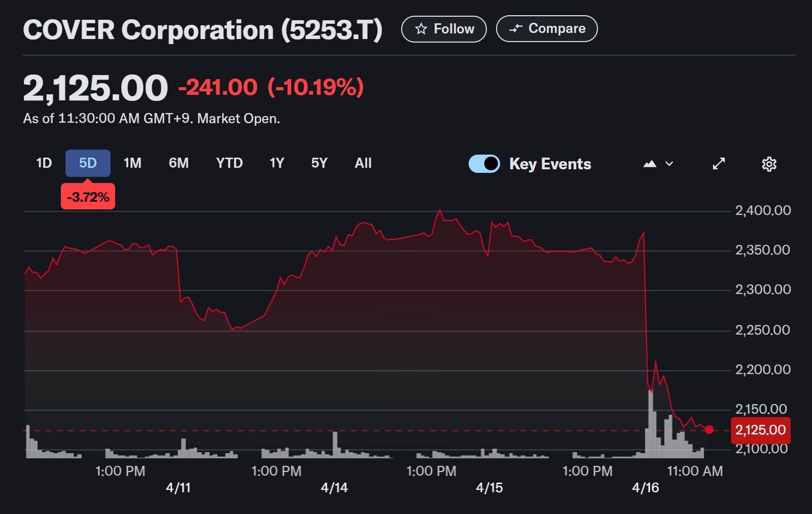
Task: Click the 4/14 date axis label
Action: (334, 488)
